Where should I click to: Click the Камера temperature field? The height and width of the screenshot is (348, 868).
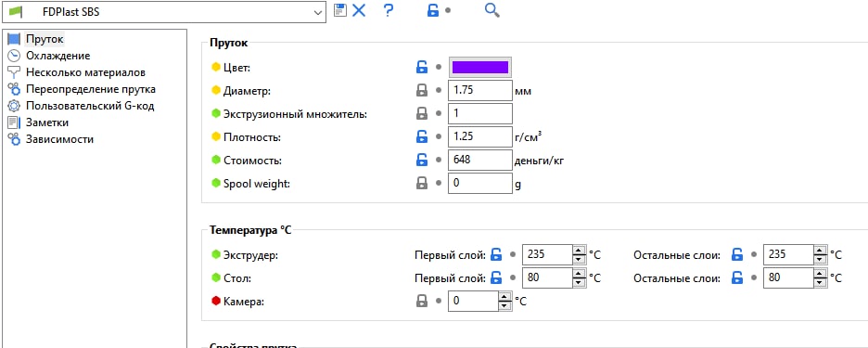[x=473, y=301]
